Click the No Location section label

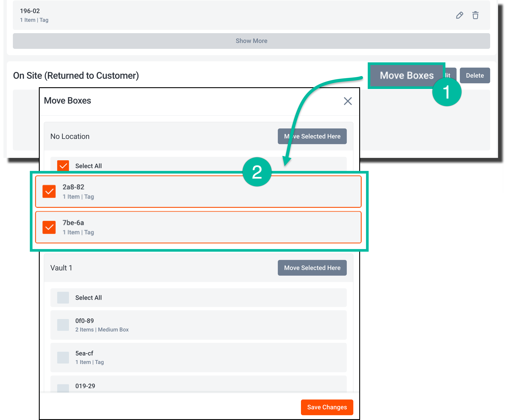[x=70, y=136]
